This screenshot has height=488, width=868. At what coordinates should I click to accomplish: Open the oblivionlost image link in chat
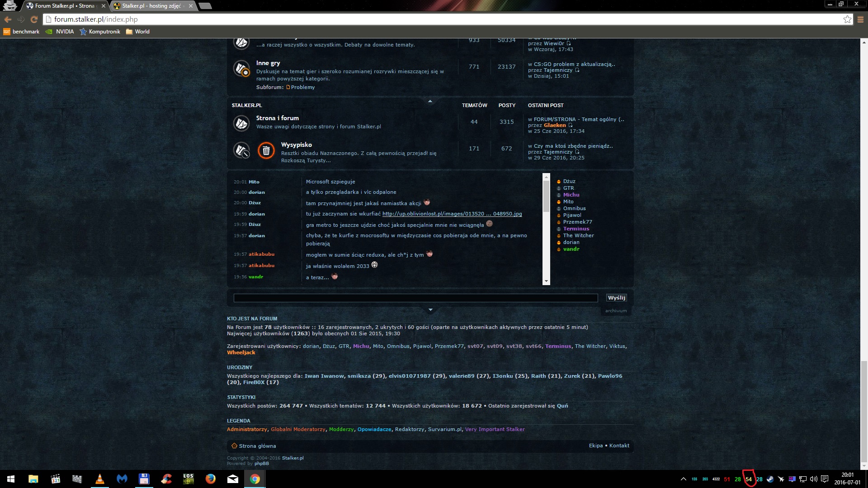452,214
